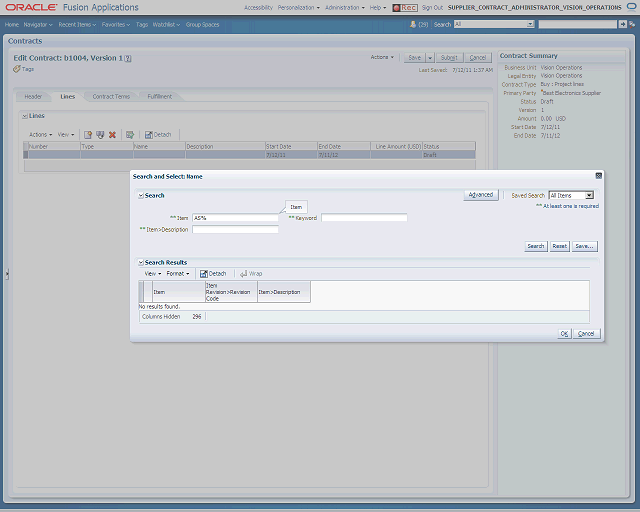Click Cancel in the dialog
The height and width of the screenshot is (512, 640).
coord(586,334)
